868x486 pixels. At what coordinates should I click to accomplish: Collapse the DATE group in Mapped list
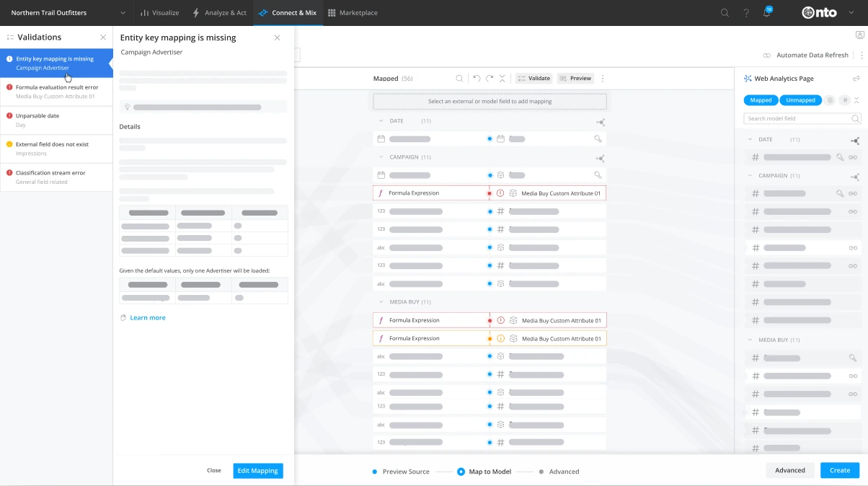click(381, 121)
